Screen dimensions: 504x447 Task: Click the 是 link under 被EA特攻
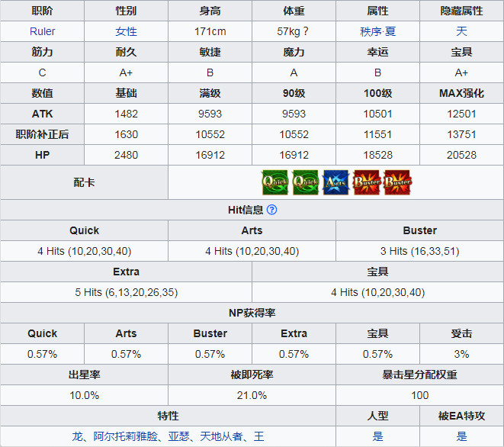461,436
